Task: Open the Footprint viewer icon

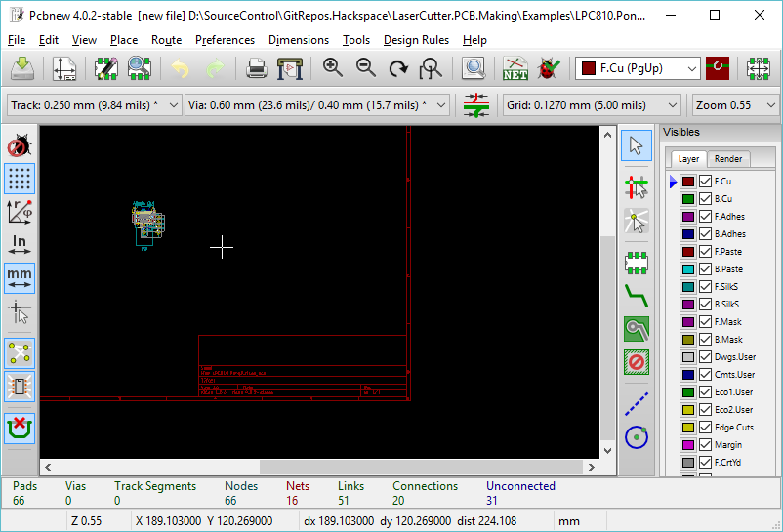Action: [x=140, y=68]
